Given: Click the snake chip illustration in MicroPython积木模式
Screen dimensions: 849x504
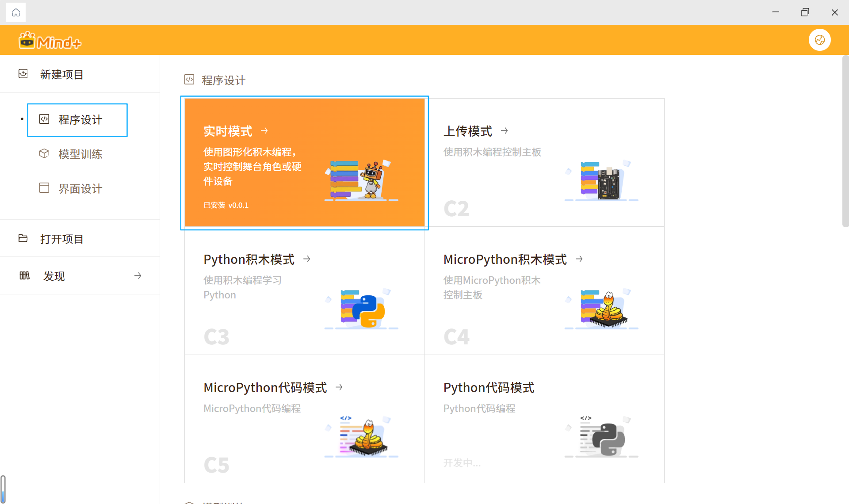Looking at the screenshot, I should coord(601,309).
